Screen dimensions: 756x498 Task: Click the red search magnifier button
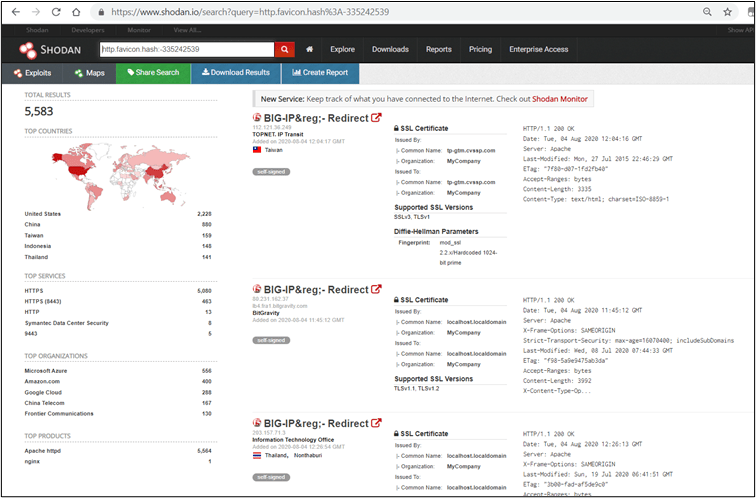click(x=284, y=49)
